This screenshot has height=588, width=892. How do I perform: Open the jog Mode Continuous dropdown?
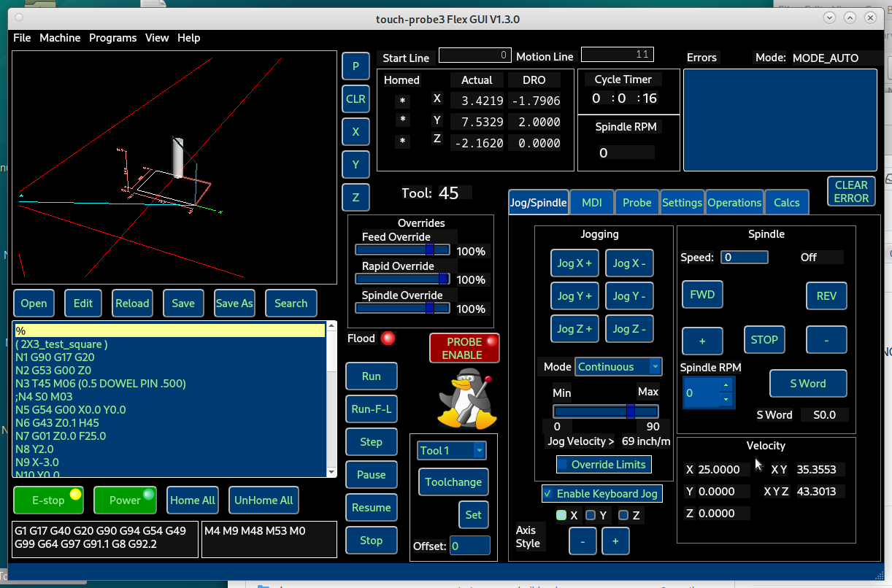click(618, 367)
